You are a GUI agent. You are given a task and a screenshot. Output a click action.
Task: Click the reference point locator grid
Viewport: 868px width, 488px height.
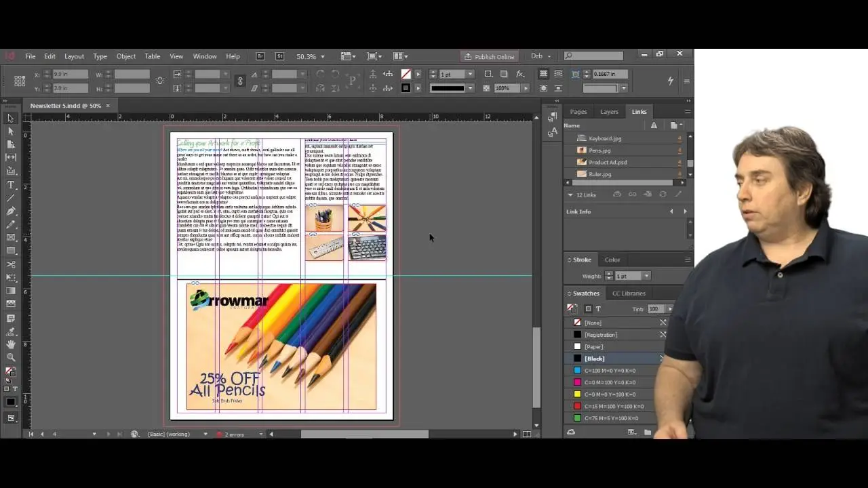click(21, 81)
